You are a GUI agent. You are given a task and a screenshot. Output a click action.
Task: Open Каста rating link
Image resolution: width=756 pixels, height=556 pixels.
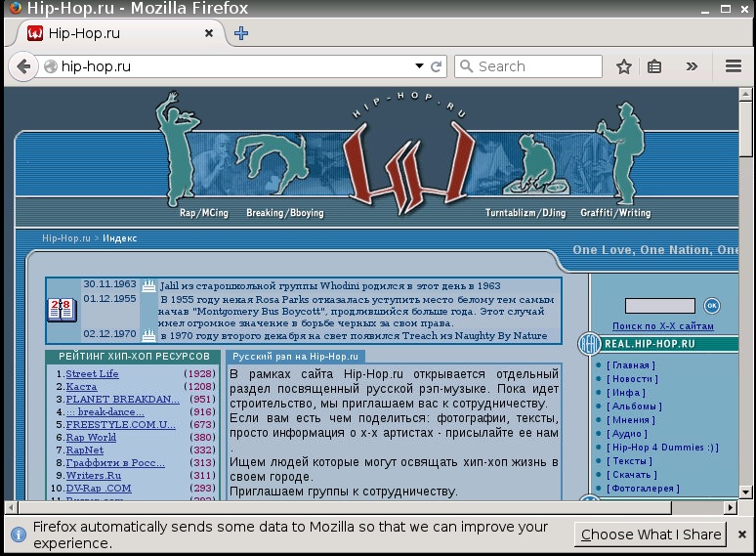(81, 386)
